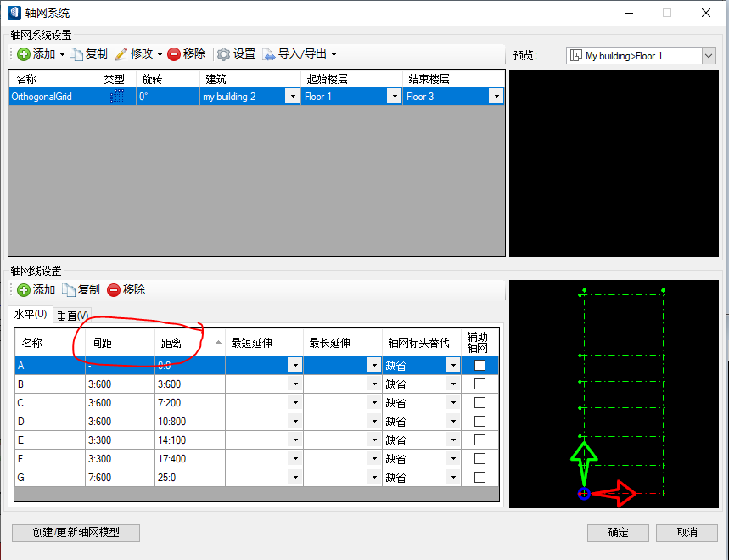Click the red Remove icon in grid system toolbar
This screenshot has width=729, height=560.
coord(174,54)
